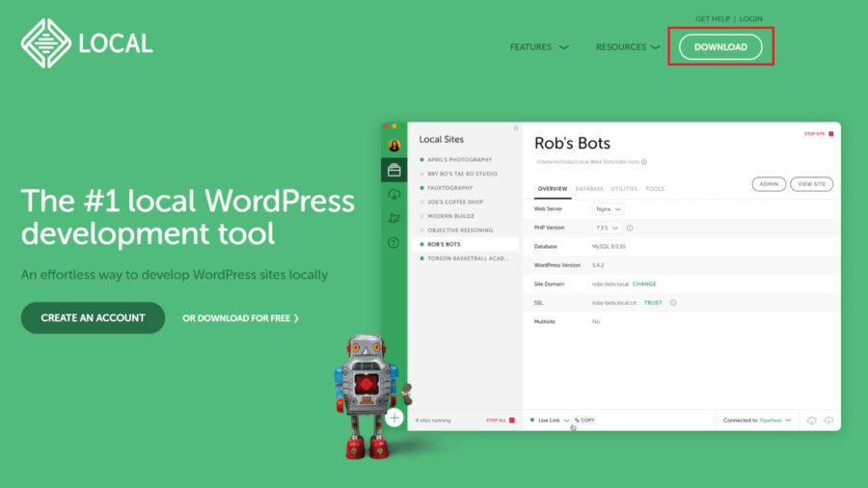Click the WordPress Version 5.4.2 value
Image resolution: width=868 pixels, height=488 pixels.
coord(598,265)
